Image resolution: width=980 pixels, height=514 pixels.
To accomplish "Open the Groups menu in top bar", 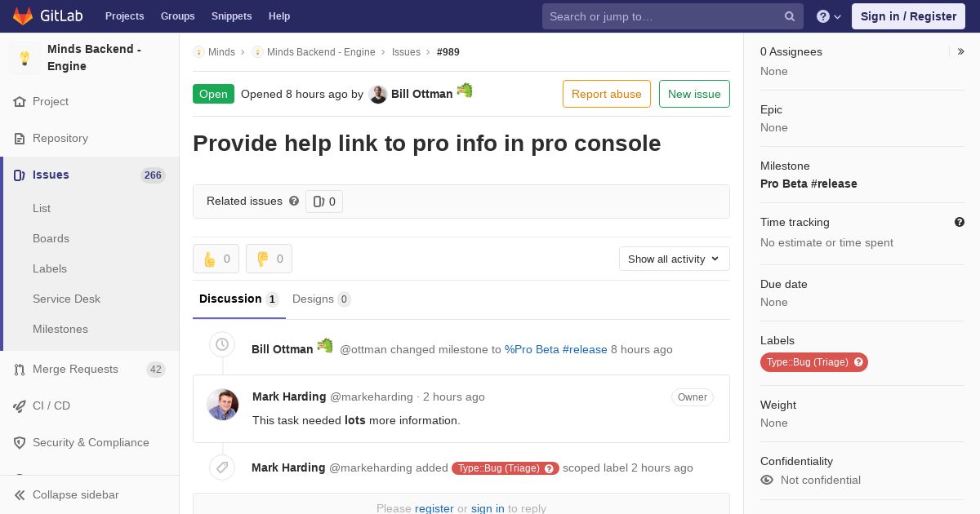I will [x=178, y=16].
